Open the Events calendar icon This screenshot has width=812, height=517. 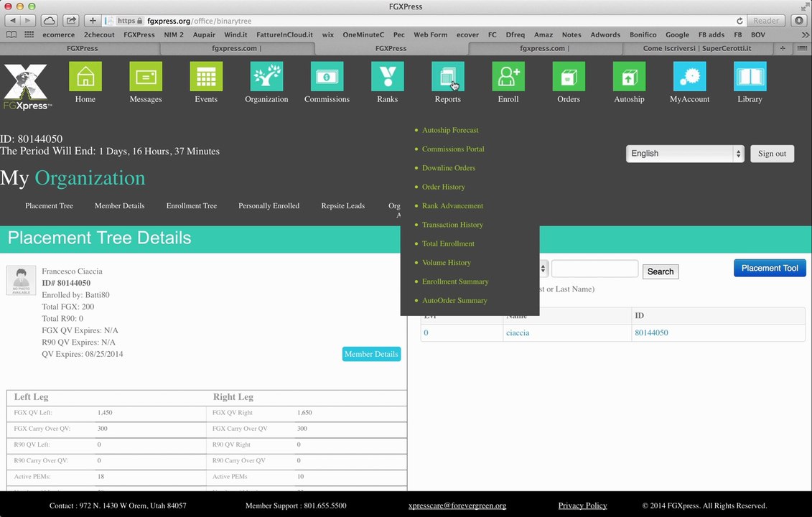pos(206,77)
